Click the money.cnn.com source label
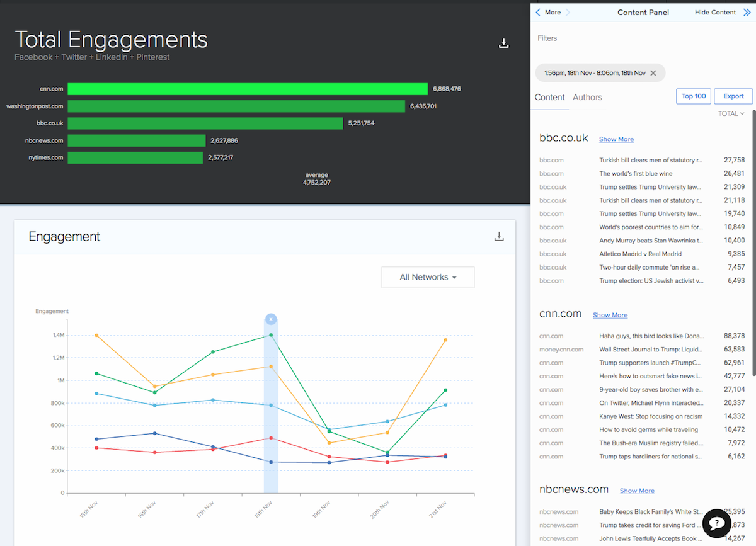 pyautogui.click(x=561, y=350)
